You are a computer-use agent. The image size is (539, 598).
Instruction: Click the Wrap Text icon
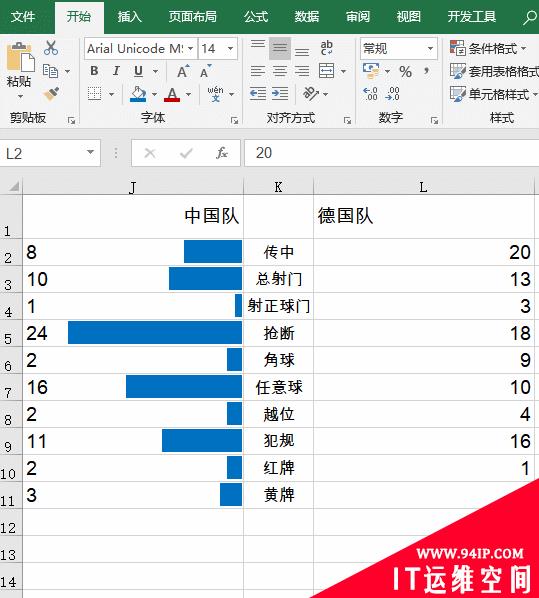[x=327, y=48]
